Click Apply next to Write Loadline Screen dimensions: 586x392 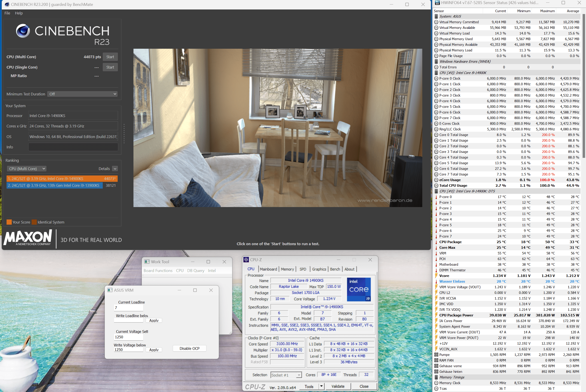click(x=154, y=321)
